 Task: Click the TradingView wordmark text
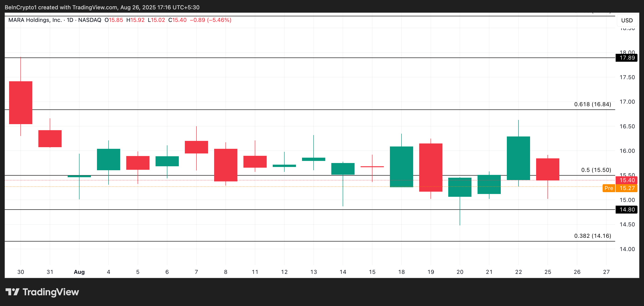pos(51,292)
